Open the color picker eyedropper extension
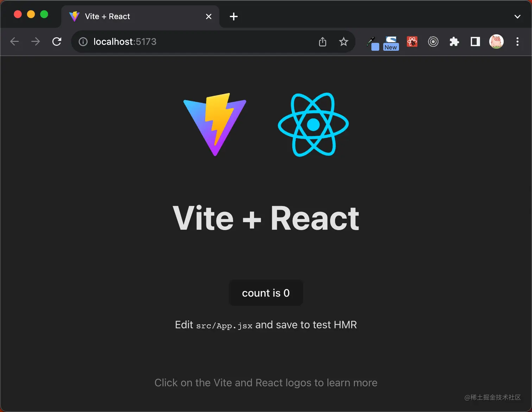The height and width of the screenshot is (412, 532). pos(373,43)
